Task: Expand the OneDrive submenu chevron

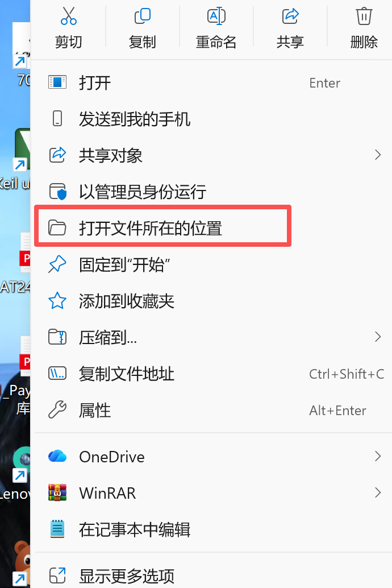Action: [x=378, y=456]
